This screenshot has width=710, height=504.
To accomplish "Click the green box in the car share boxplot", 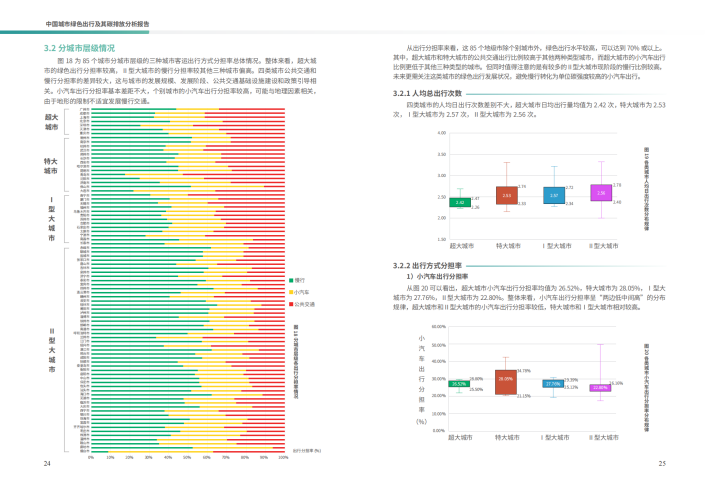I will point(460,384).
